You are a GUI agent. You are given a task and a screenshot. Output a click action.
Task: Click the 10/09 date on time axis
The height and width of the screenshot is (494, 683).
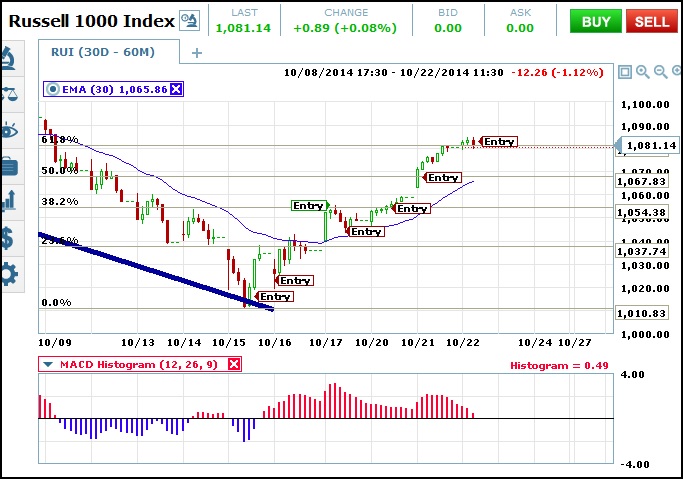[55, 342]
